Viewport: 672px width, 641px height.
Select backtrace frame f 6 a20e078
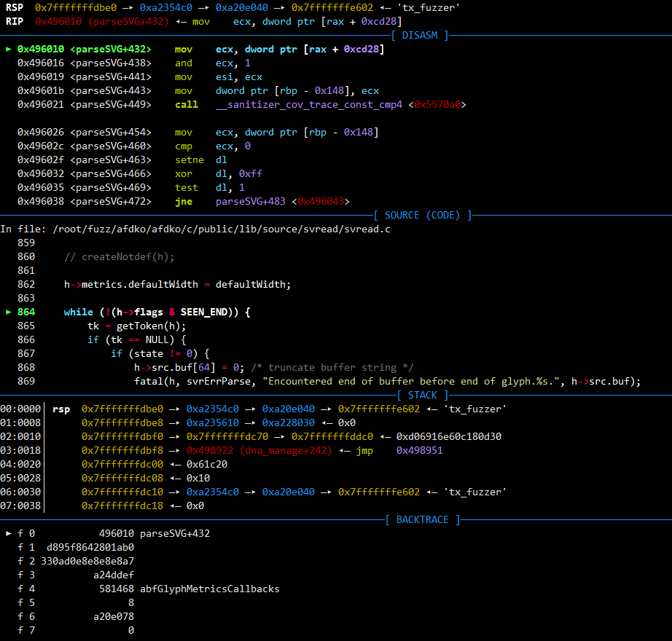[75, 616]
